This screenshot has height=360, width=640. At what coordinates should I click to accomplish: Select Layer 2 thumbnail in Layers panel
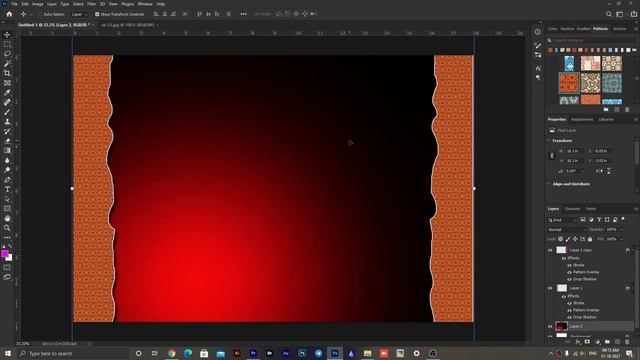point(562,326)
